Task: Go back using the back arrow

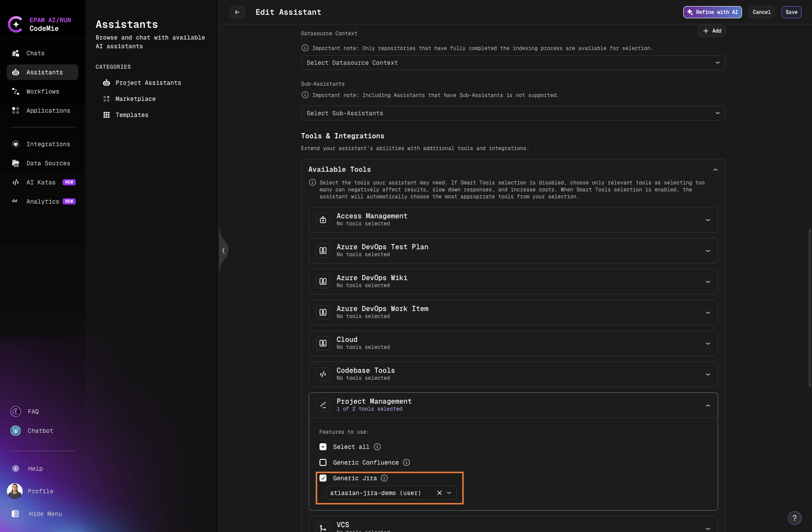Action: pyautogui.click(x=237, y=12)
